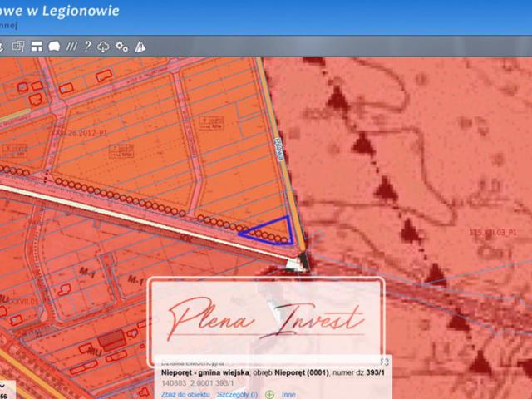Click the overlapping squares layers icon

[18, 47]
